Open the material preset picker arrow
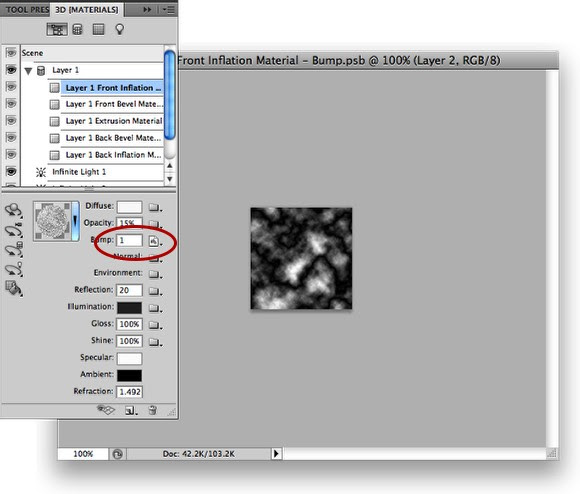This screenshot has height=494, width=580. (x=75, y=221)
